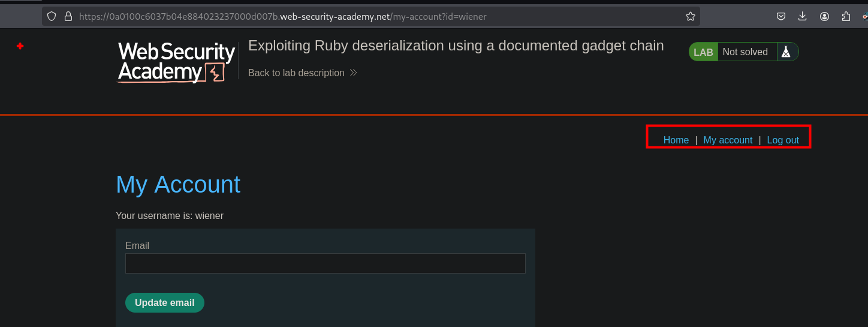Click the Firefox account profile icon

pyautogui.click(x=825, y=16)
